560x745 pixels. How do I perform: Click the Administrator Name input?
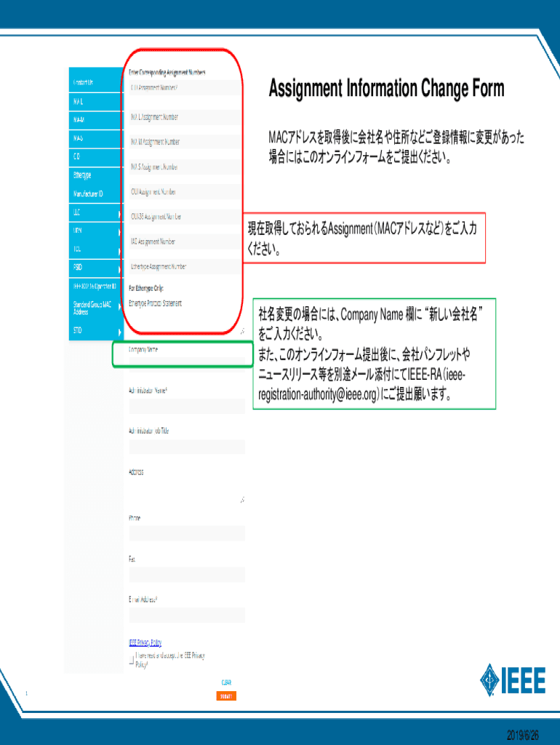pyautogui.click(x=187, y=406)
